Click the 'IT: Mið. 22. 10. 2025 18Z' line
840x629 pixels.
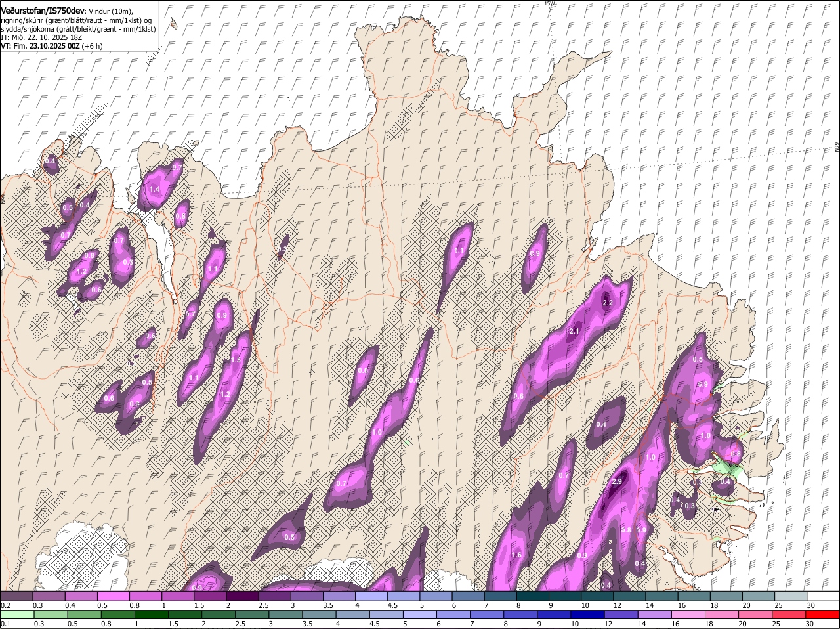[40, 37]
